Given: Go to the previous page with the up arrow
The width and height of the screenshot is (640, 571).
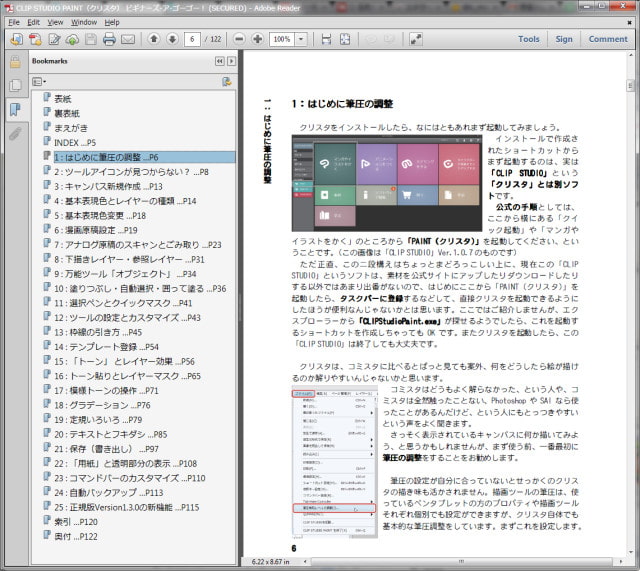Looking at the screenshot, I should [x=153, y=40].
